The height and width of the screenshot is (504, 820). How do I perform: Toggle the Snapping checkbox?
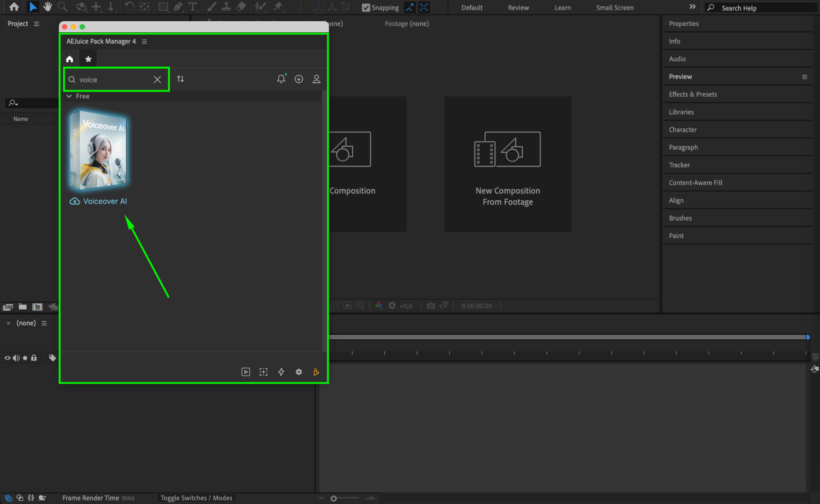click(x=366, y=7)
